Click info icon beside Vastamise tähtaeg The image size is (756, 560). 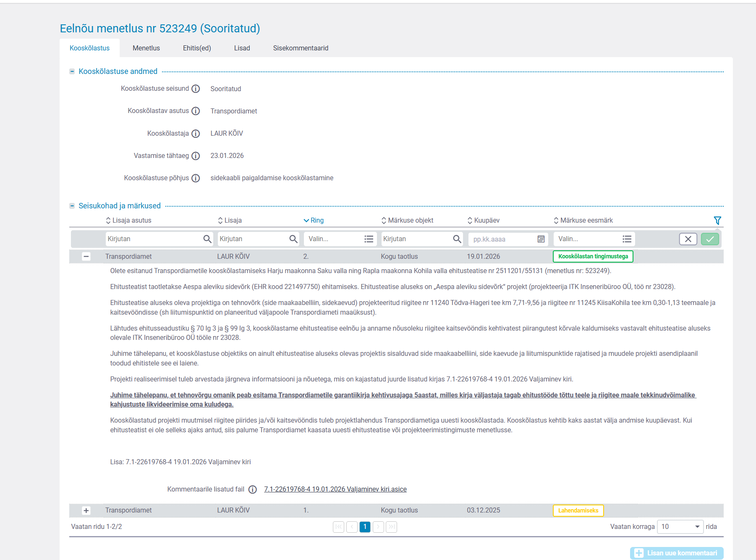pyautogui.click(x=196, y=156)
